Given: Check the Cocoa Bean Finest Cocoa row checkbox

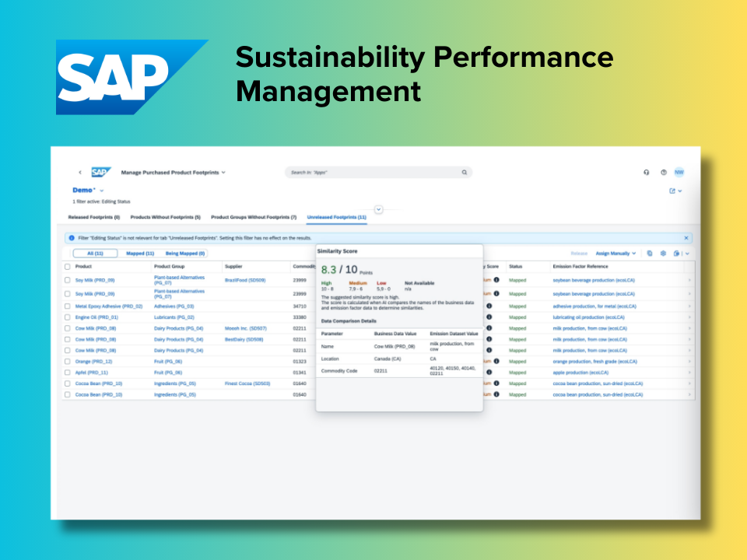Looking at the screenshot, I should (67, 383).
